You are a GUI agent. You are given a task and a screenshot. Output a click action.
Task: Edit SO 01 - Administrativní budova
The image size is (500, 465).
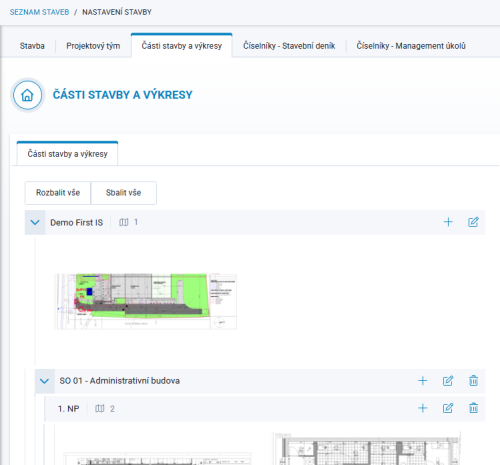click(x=448, y=381)
